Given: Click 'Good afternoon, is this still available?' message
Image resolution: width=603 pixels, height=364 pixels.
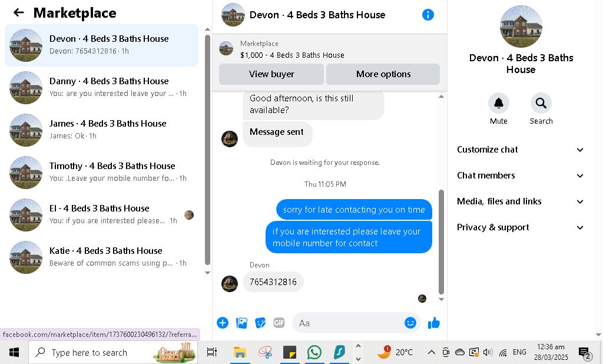Looking at the screenshot, I should 313,104.
